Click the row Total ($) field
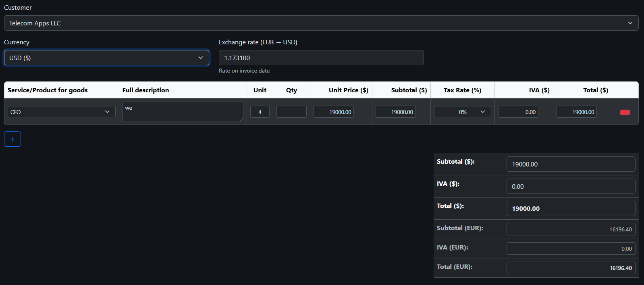Screen dimensions: 644x285 [576, 112]
